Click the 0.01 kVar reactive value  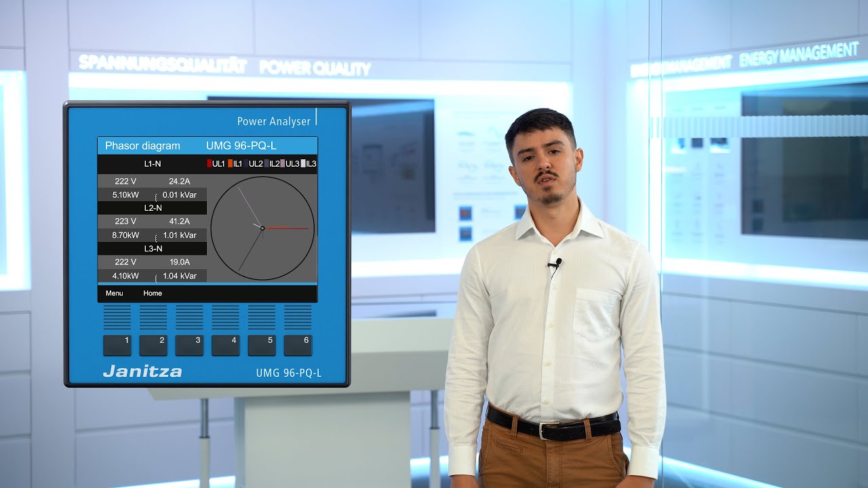(x=180, y=195)
